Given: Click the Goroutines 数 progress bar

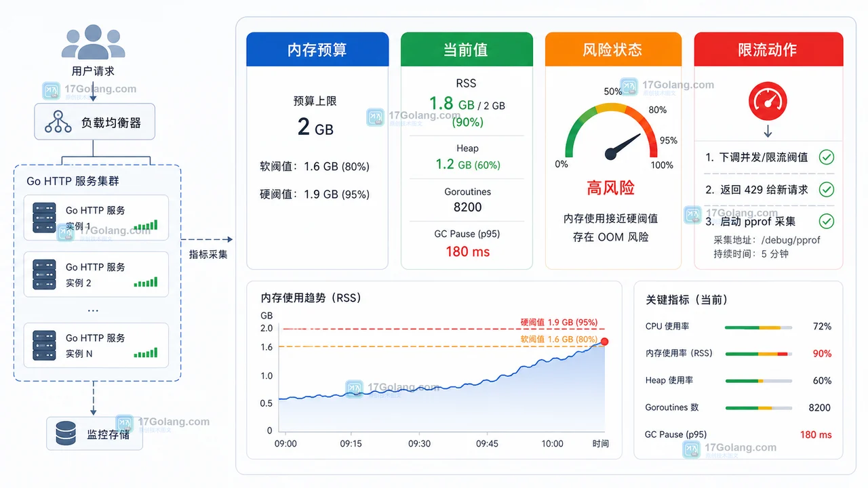Looking at the screenshot, I should pos(758,408).
